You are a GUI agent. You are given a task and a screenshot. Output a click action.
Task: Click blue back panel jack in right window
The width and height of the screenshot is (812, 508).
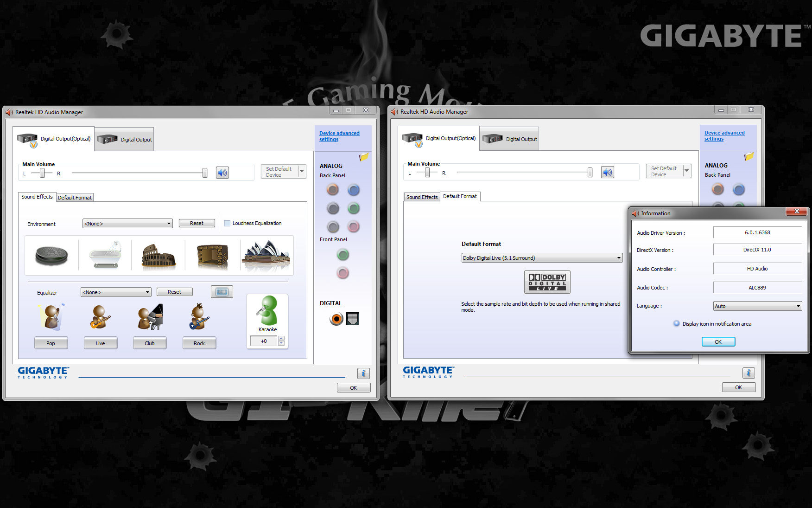pos(739,189)
